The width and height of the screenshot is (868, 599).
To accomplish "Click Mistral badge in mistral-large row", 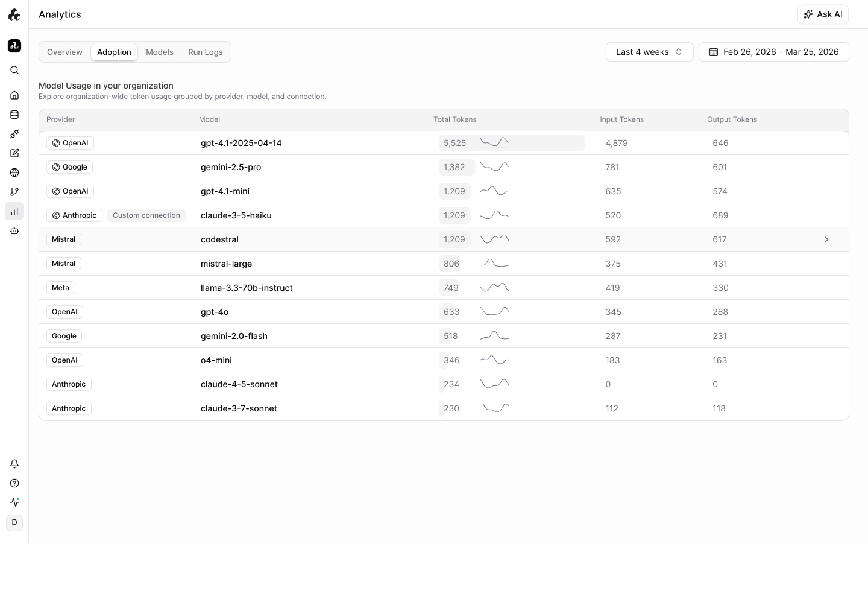I will point(64,264).
